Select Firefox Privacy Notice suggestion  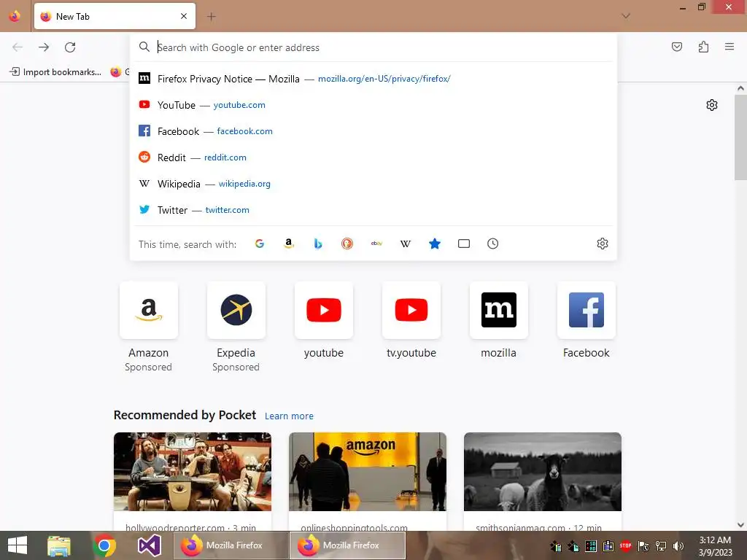(373, 79)
